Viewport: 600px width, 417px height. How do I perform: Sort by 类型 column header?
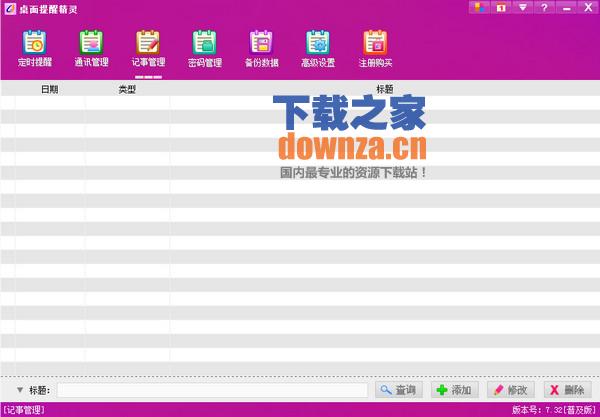(127, 90)
